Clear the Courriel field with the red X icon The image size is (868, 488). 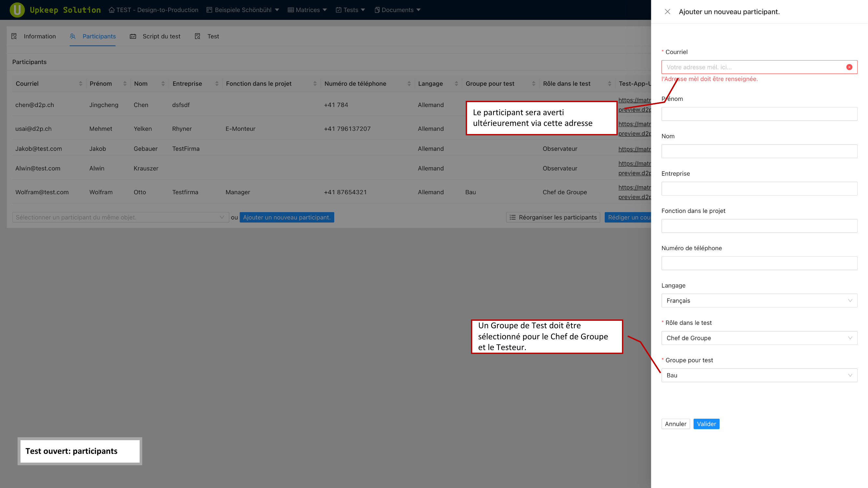pos(849,67)
